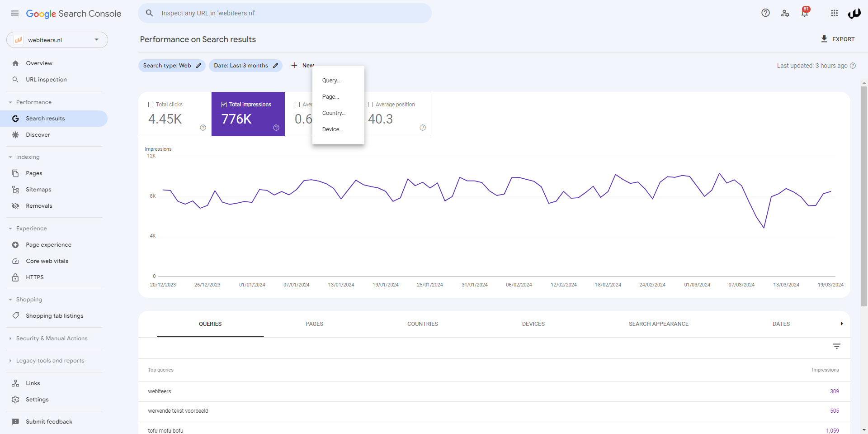This screenshot has height=434, width=868.
Task: Open the account avatar menu
Action: point(854,14)
